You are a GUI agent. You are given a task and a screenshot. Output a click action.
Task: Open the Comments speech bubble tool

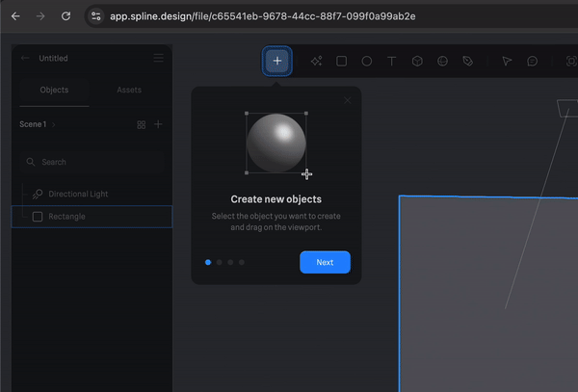pyautogui.click(x=532, y=61)
